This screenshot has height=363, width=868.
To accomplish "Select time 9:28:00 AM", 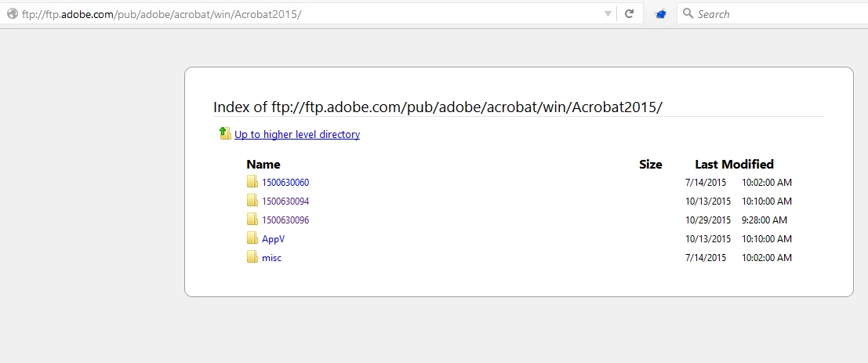I will (764, 220).
